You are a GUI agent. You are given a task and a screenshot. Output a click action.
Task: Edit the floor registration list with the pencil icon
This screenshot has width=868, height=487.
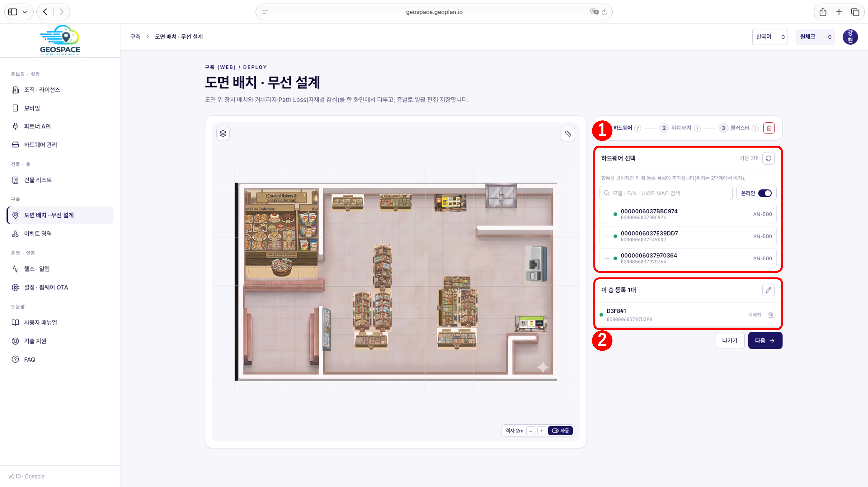pyautogui.click(x=768, y=290)
